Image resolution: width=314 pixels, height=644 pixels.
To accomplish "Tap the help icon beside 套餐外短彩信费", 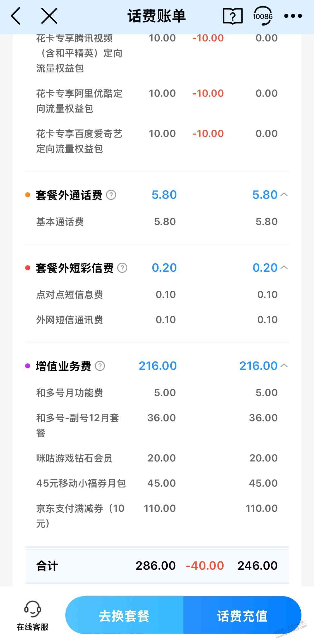I will coord(122,268).
